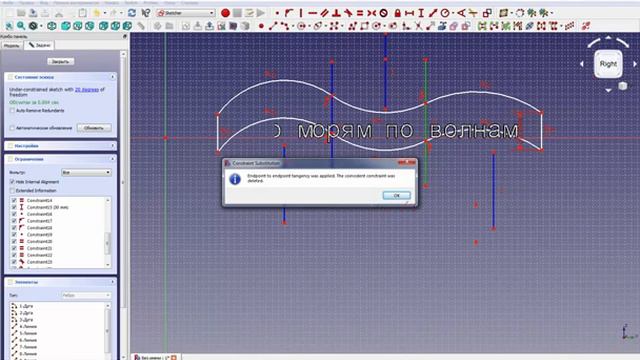
Task: Click the constraints list vertical scrollbar
Action: coord(108,233)
